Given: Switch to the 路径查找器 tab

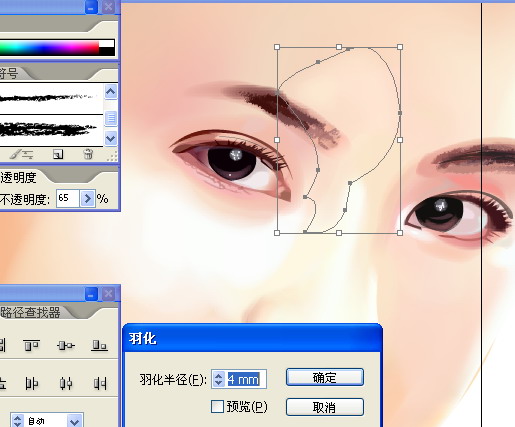Looking at the screenshot, I should pyautogui.click(x=30, y=312).
